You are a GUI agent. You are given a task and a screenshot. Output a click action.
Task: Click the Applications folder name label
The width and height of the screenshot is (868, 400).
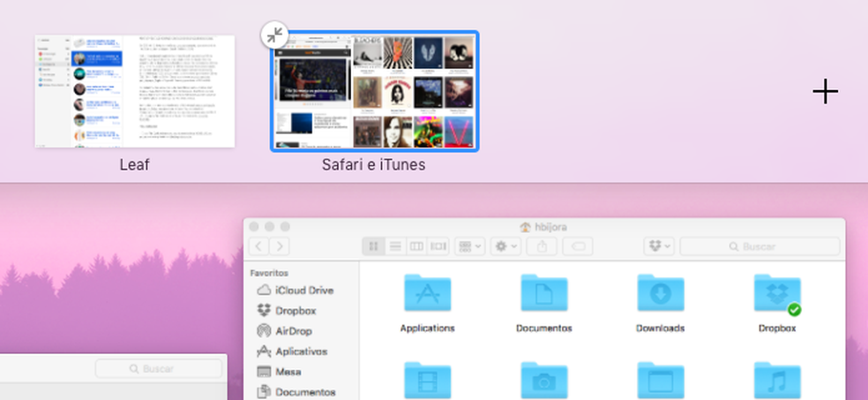[427, 328]
